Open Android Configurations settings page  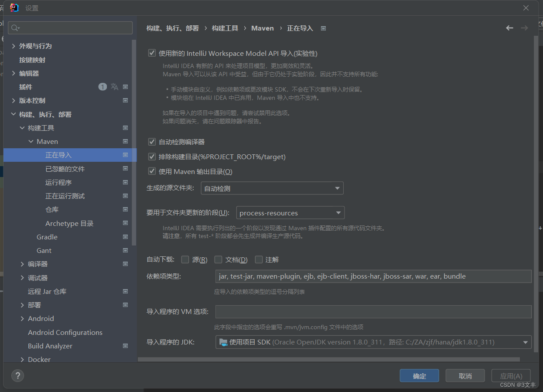click(65, 332)
